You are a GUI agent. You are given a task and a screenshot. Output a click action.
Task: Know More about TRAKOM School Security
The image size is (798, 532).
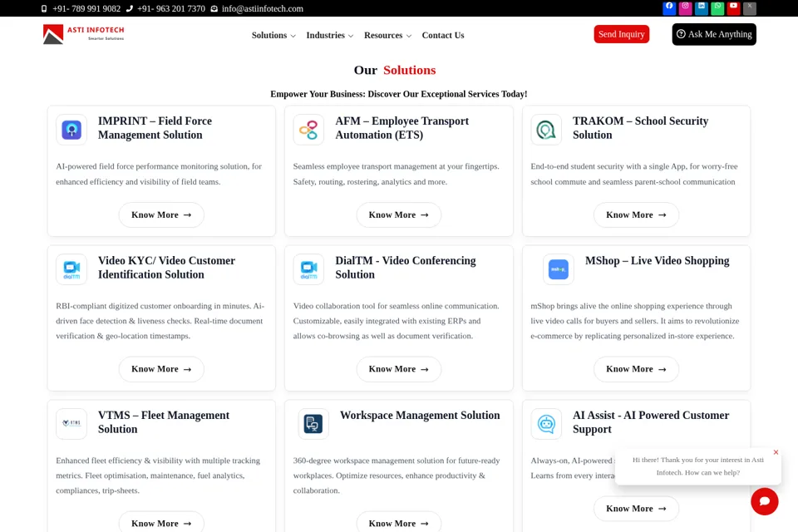636,214
